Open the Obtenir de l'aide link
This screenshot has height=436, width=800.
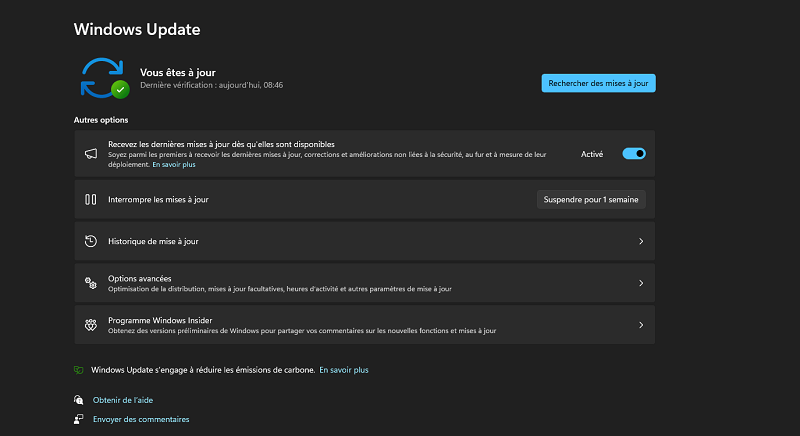(x=123, y=400)
